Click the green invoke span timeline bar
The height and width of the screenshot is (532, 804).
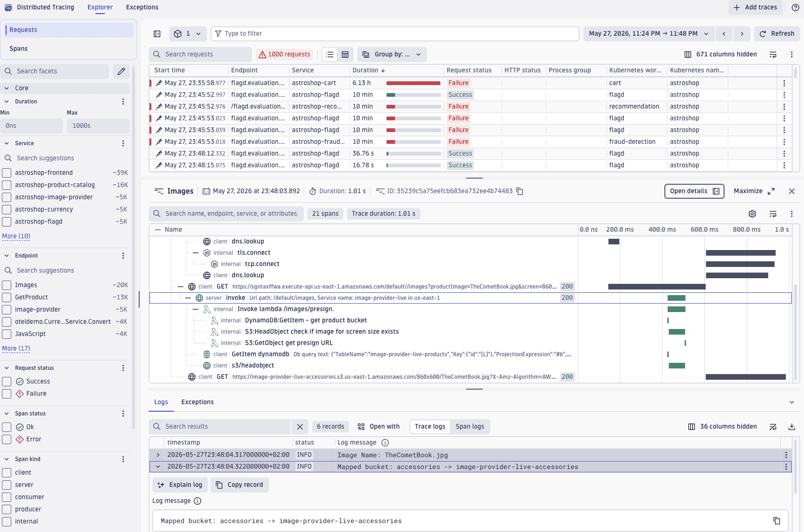click(677, 298)
